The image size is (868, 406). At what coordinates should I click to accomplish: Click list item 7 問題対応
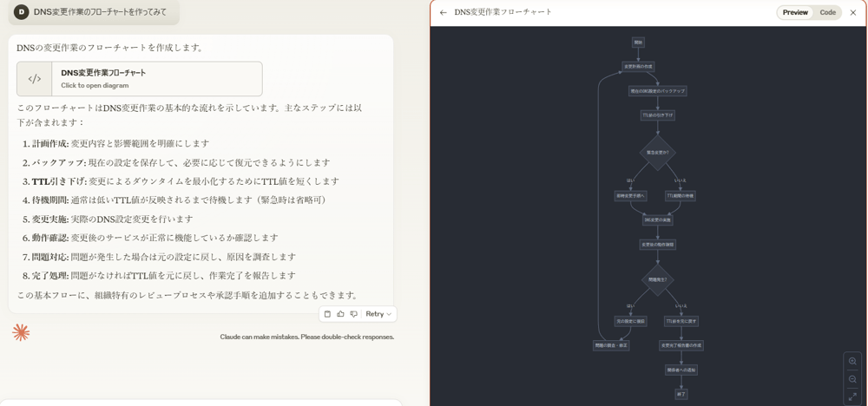click(159, 257)
